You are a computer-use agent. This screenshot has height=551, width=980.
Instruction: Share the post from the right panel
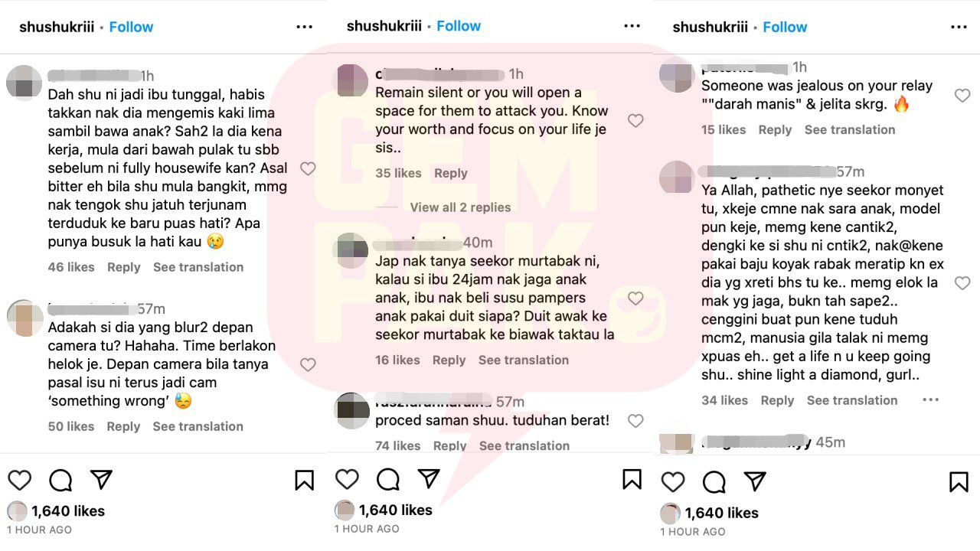[755, 481]
